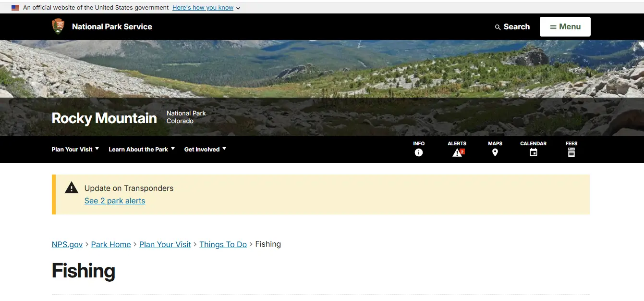644x301 pixels.
Task: Go to Park Home breadcrumb
Action: pos(111,244)
